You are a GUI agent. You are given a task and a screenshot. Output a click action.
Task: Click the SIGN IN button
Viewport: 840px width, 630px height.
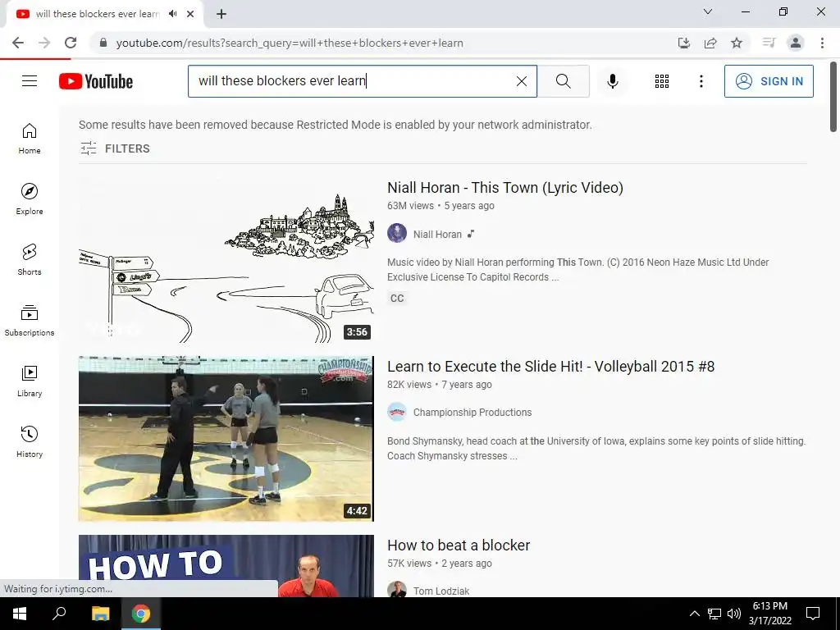[769, 81]
